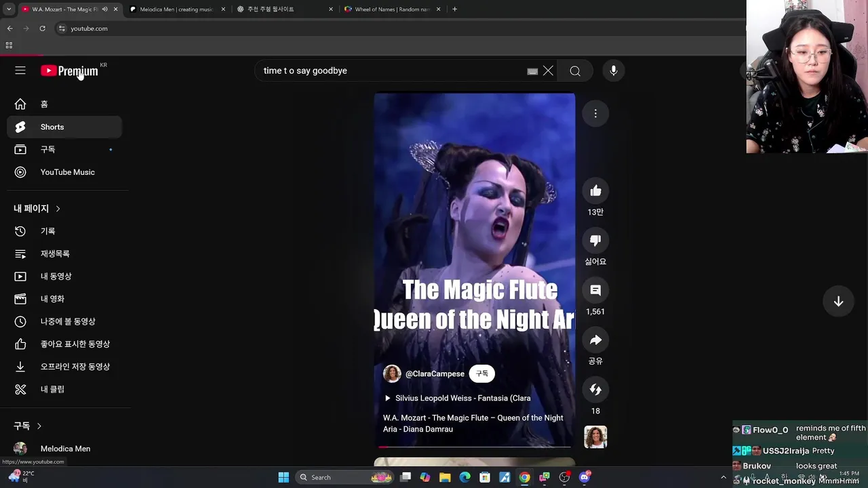The image size is (868, 488).
Task: Open the on-screen keyboard icon in search box
Action: pos(532,71)
